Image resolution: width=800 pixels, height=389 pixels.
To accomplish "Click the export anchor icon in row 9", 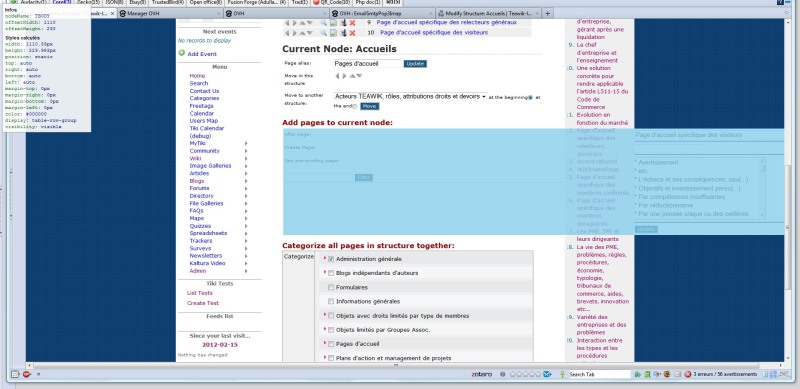I will [x=343, y=22].
